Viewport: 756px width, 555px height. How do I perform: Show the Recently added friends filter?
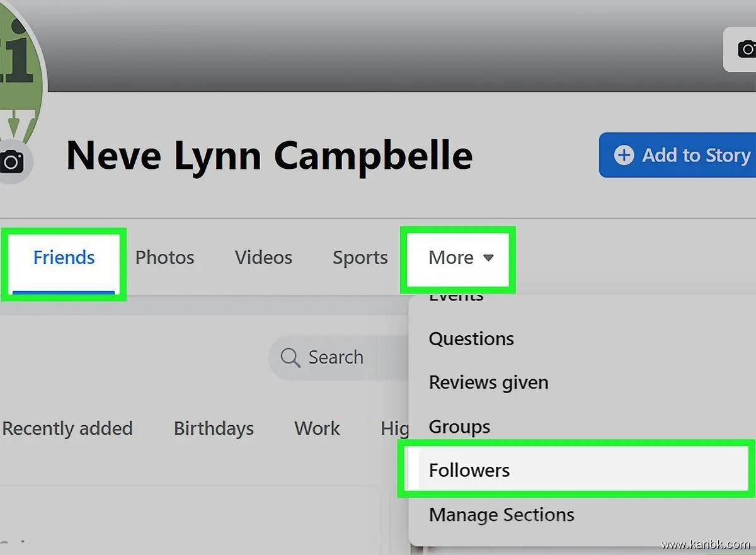[67, 428]
